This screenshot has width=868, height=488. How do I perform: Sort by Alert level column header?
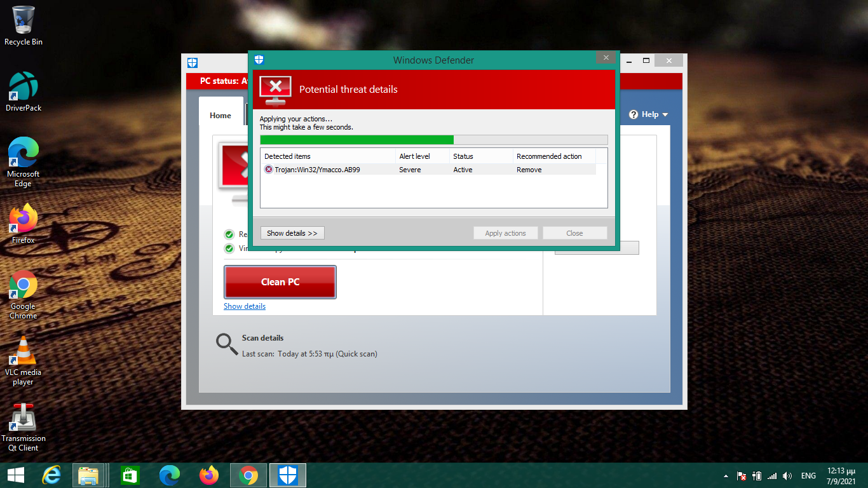point(423,156)
